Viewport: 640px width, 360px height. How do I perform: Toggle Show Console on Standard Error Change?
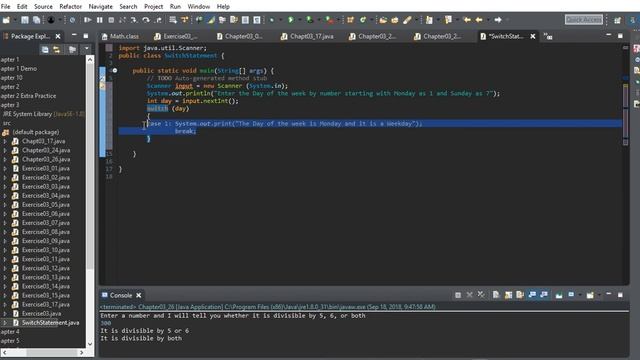(x=544, y=295)
